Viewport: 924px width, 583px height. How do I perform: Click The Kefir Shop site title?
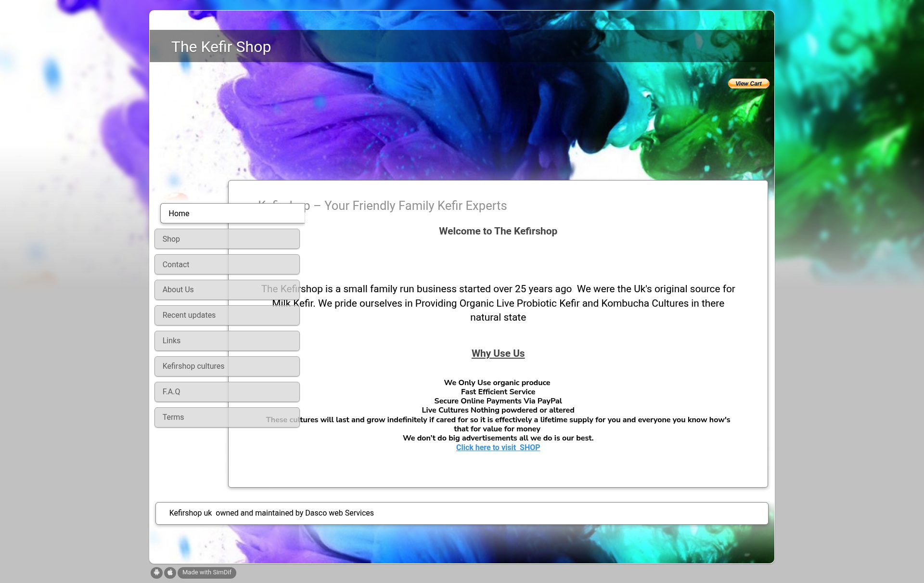point(221,47)
